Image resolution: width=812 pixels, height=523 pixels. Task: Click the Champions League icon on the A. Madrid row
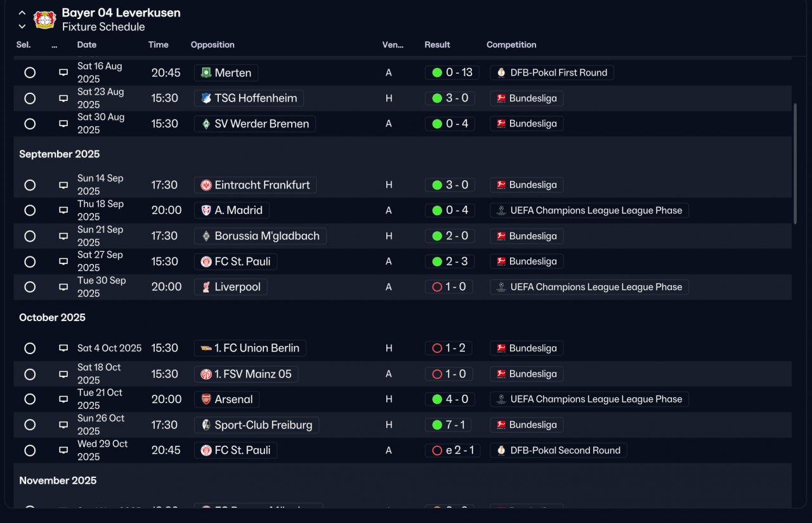tap(501, 210)
